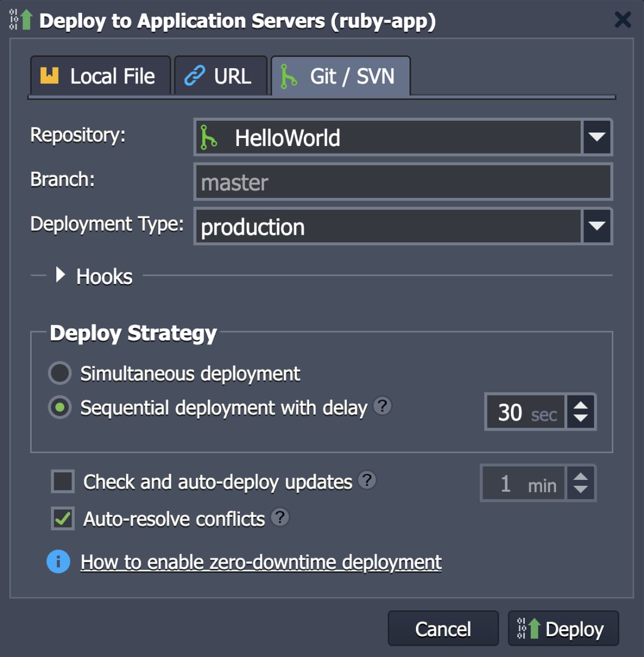
Task: Expand the Hooks section
Action: point(61,276)
